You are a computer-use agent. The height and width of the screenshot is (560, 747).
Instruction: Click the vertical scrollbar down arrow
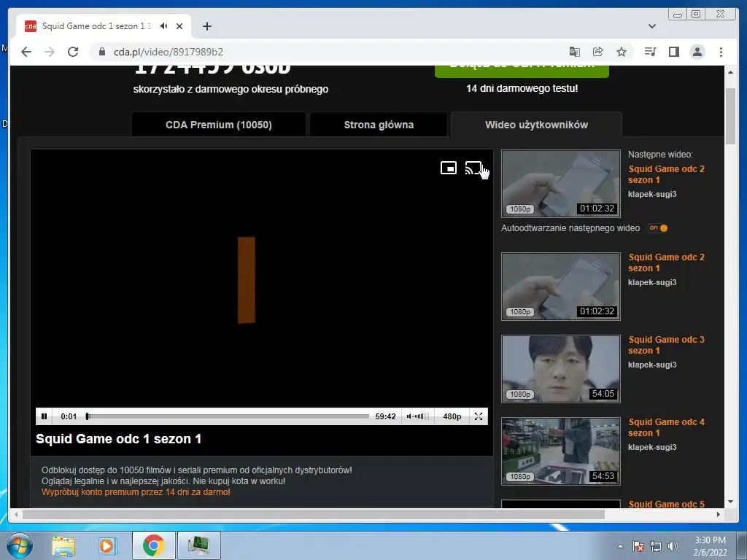pyautogui.click(x=731, y=502)
